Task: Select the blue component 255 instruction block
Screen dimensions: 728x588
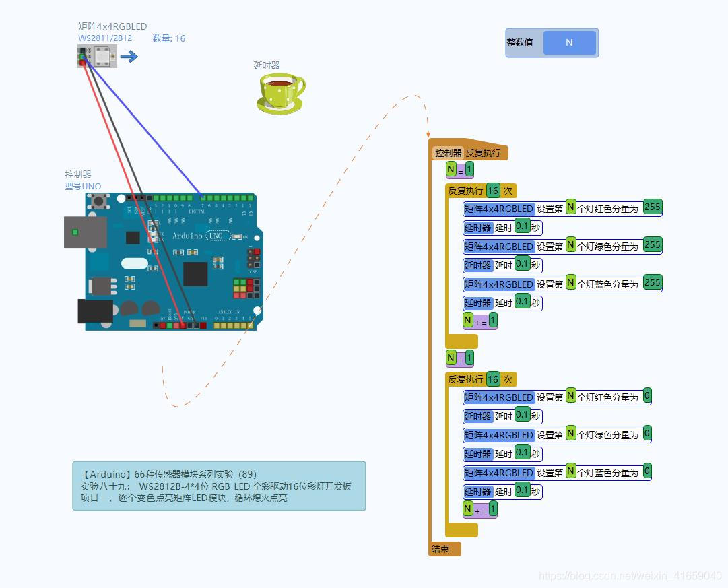Action: 563,284
